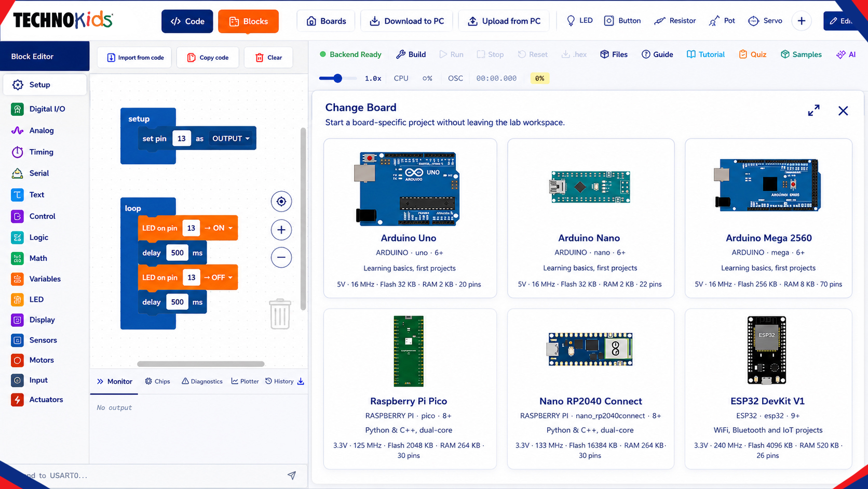Open the History tab
868x489 pixels.
(279, 381)
